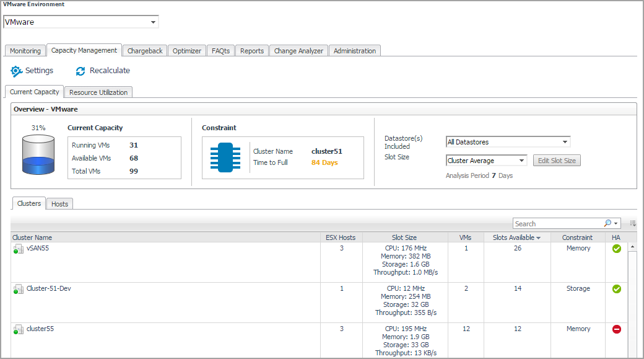The width and height of the screenshot is (644, 359).
Task: Click the cluster55 red HA status icon
Action: [x=616, y=329]
